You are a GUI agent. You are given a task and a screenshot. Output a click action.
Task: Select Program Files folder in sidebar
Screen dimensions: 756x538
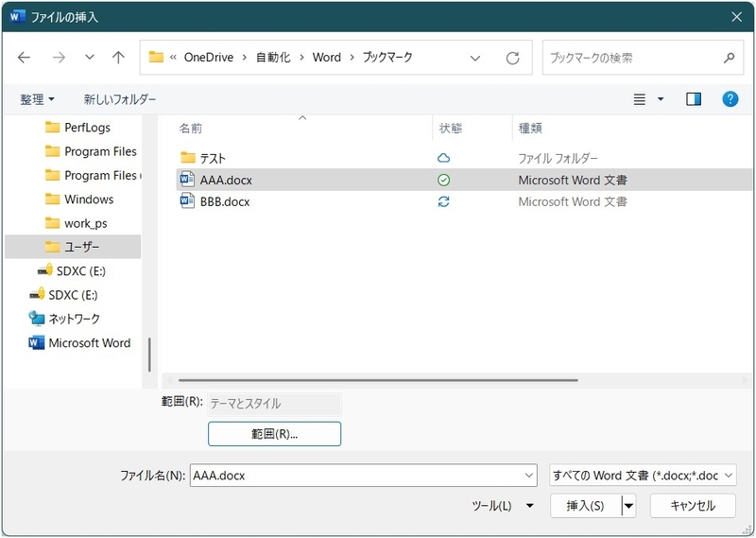point(90,151)
